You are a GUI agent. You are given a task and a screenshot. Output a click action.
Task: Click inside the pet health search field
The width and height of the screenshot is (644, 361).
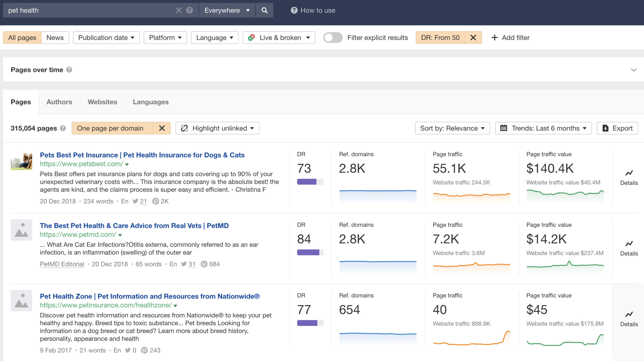tap(88, 10)
